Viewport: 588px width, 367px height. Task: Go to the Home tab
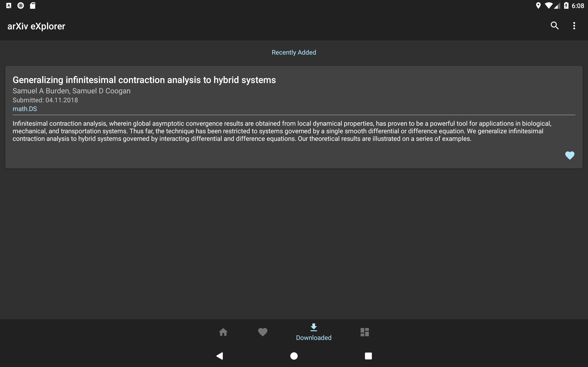coord(223,332)
